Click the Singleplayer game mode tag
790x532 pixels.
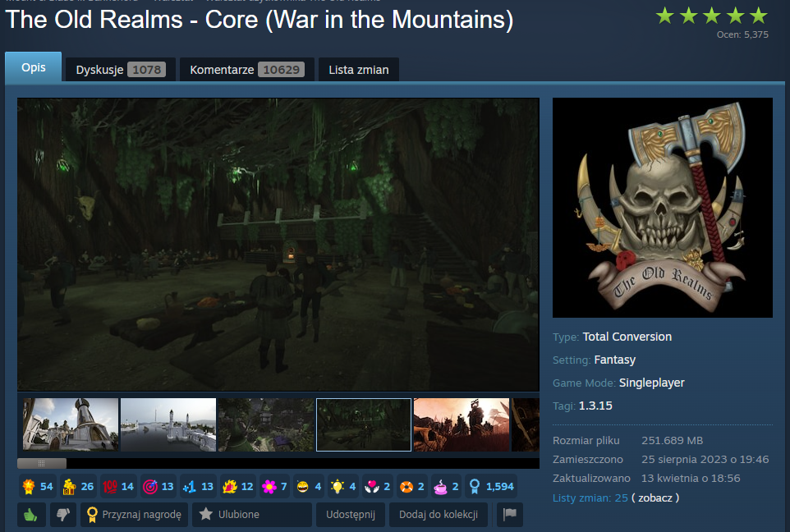point(651,383)
